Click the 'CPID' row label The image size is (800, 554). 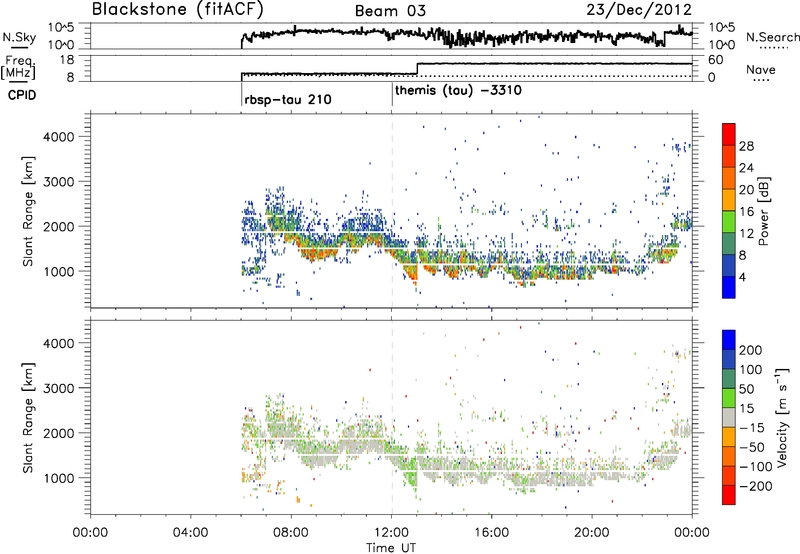point(22,95)
